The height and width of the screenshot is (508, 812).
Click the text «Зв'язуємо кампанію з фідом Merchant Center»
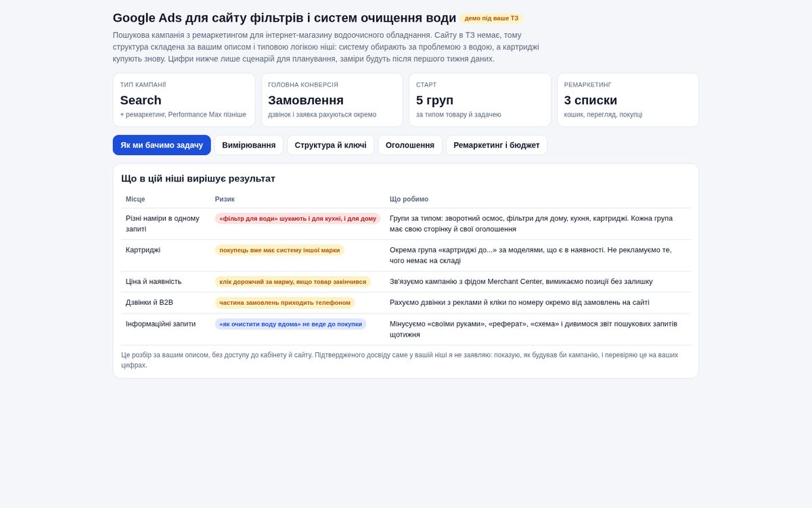(x=521, y=281)
